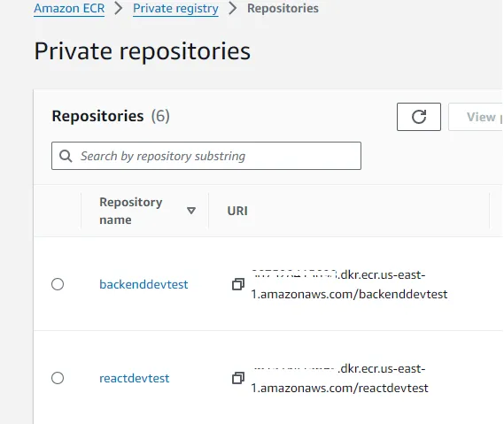Open the Amazon ECR breadcrumb link
504x424 pixels.
click(69, 9)
